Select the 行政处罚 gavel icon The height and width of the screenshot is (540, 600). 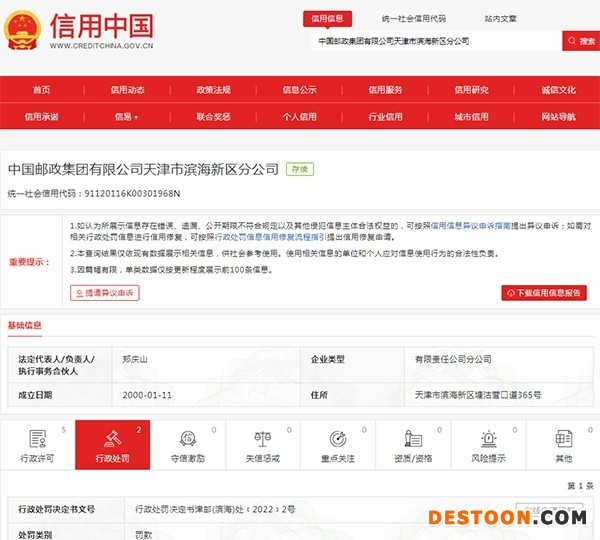pos(113,439)
